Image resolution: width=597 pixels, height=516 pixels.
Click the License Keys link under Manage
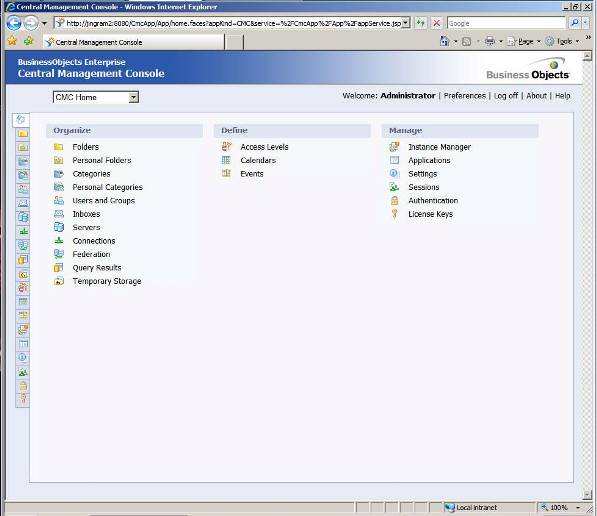point(430,214)
